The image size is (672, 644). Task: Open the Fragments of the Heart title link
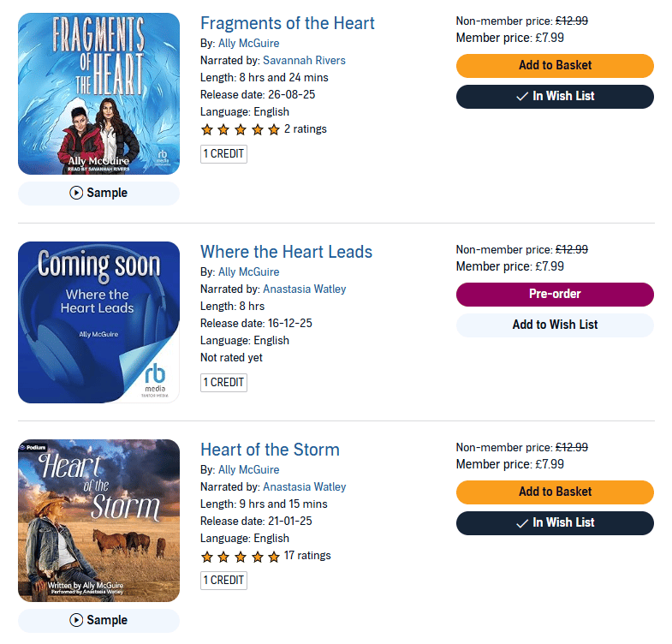(287, 23)
